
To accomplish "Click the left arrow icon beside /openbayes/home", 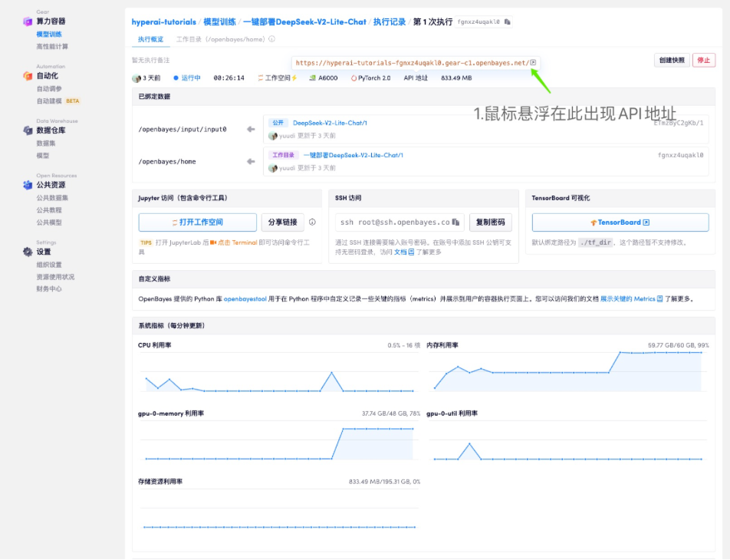I will [x=251, y=161].
